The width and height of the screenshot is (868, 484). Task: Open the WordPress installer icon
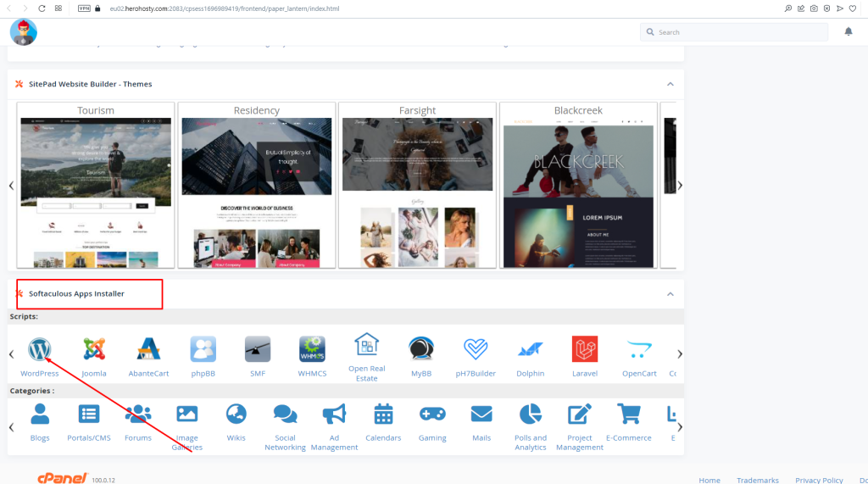click(x=40, y=349)
